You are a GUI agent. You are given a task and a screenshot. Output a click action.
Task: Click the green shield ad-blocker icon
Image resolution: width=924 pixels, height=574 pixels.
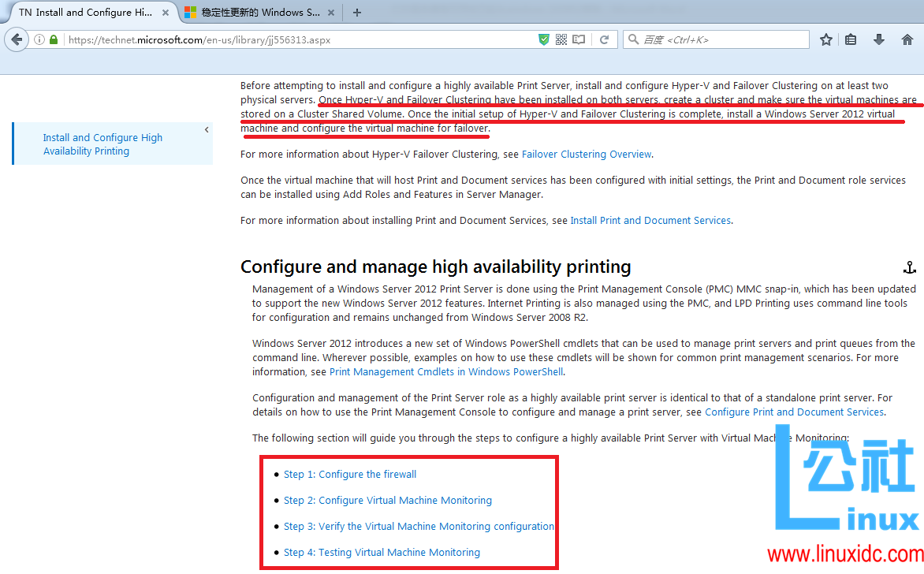point(543,39)
